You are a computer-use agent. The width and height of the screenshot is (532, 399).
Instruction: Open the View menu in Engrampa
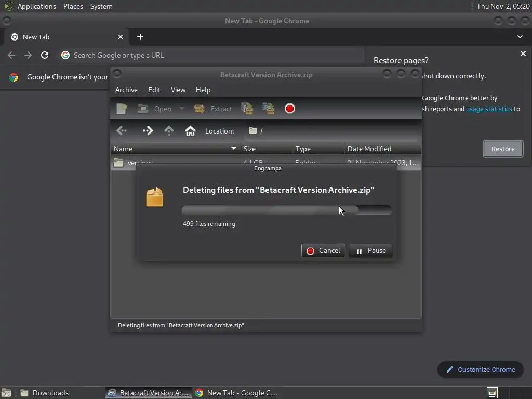[x=178, y=90]
